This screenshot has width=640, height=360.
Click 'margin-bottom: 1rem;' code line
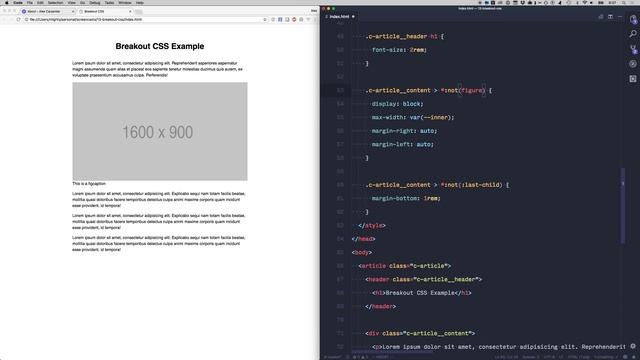(406, 198)
